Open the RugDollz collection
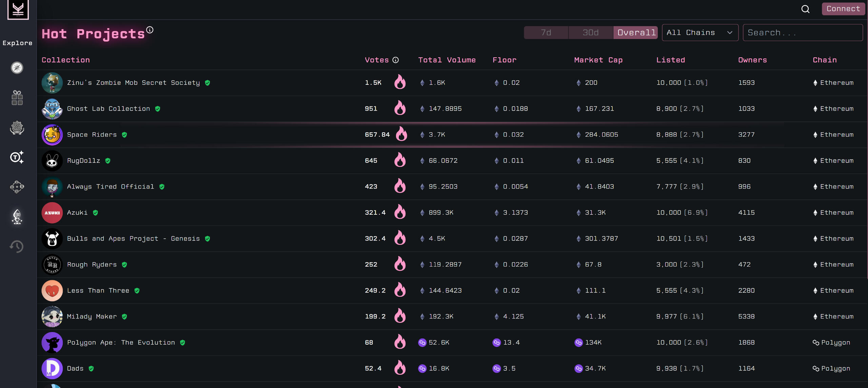 click(x=84, y=161)
